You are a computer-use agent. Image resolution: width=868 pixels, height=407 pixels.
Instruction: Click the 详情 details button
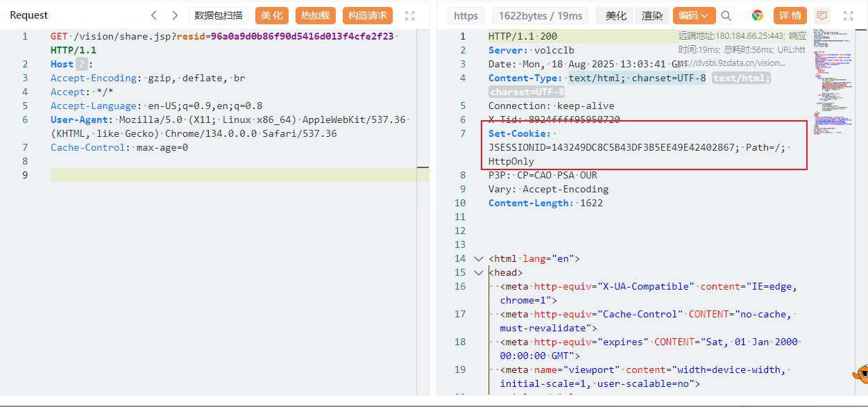point(790,16)
